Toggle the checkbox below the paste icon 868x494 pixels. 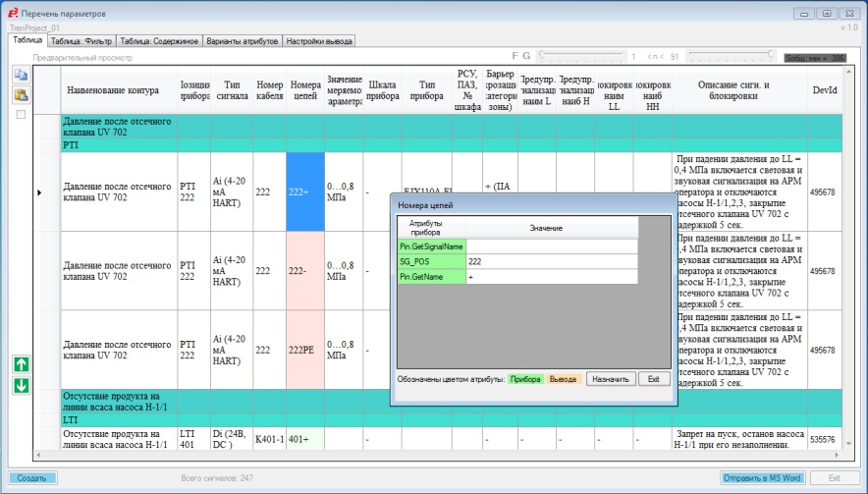pos(21,115)
